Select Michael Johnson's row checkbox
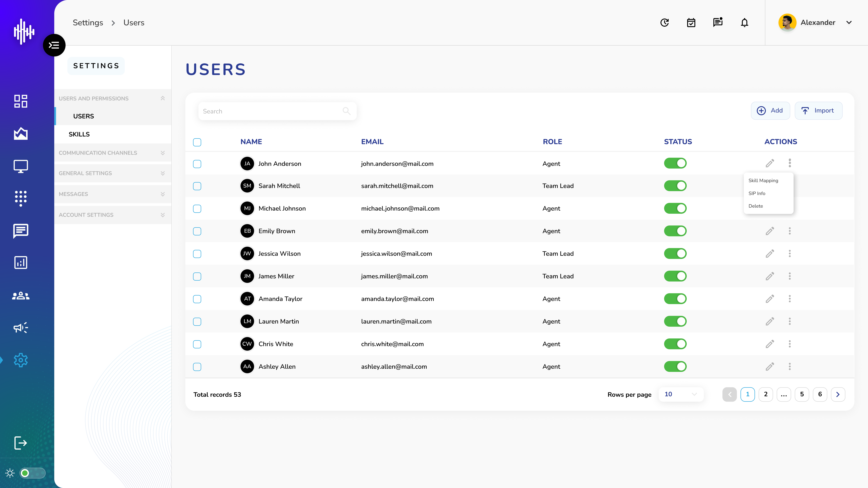 coord(197,209)
